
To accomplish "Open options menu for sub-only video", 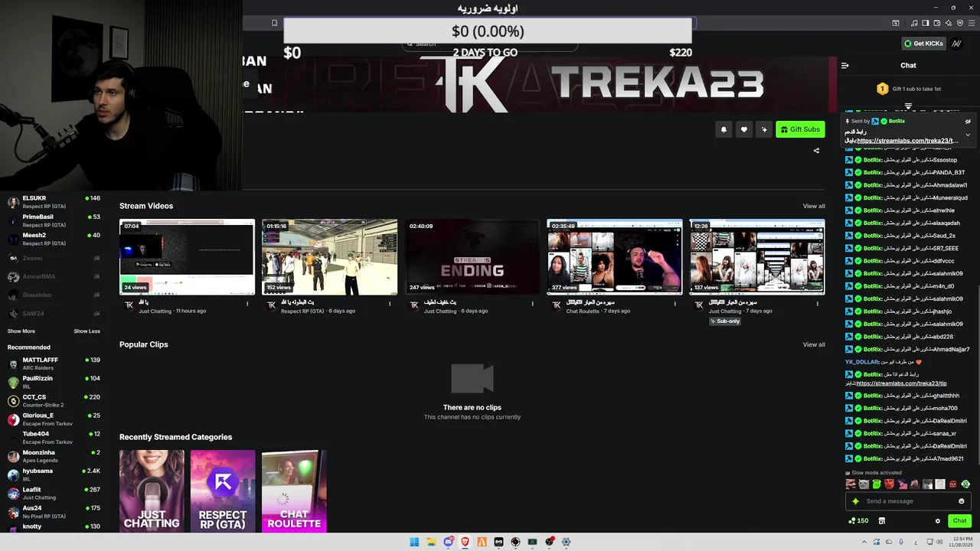I will click(x=818, y=304).
